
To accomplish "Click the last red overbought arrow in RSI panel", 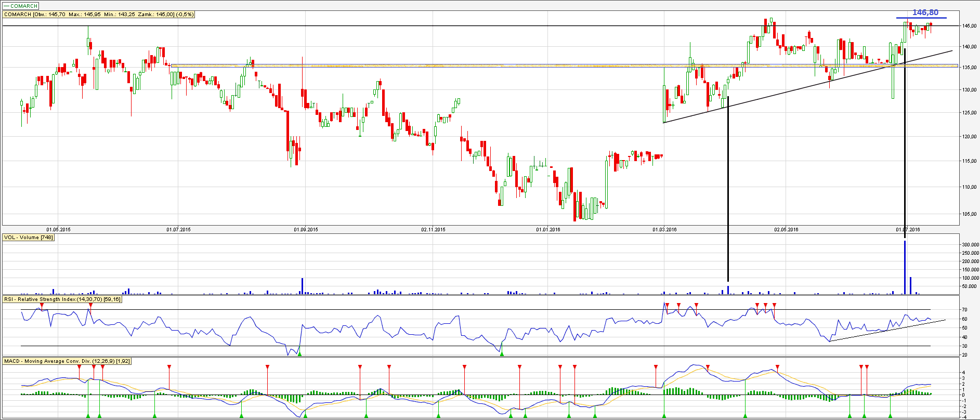I will (774, 305).
